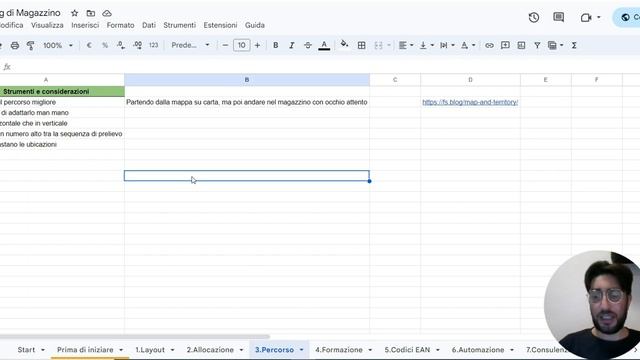The height and width of the screenshot is (360, 640).
Task: Decrease decimal places
Action: click(x=121, y=45)
